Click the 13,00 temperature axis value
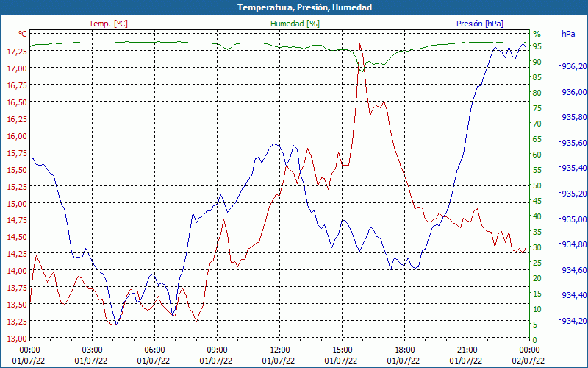The height and width of the screenshot is (368, 588). (16, 339)
